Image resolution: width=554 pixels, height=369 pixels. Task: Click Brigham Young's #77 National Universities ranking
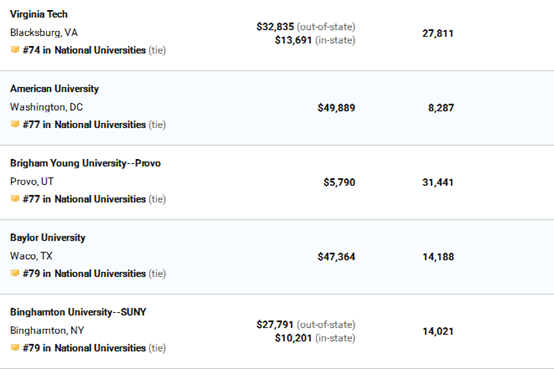pyautogui.click(x=84, y=199)
